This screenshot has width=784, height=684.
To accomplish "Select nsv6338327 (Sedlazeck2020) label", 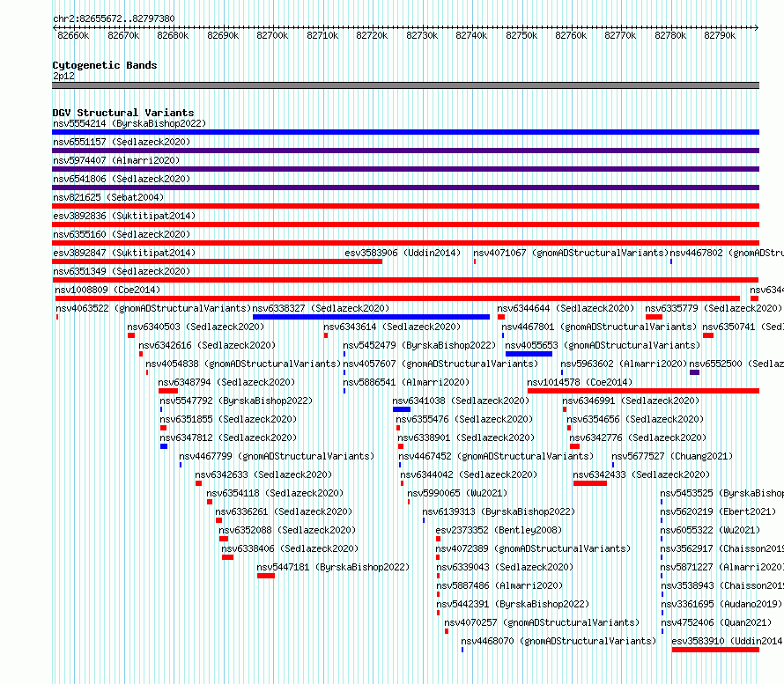I will click(321, 308).
